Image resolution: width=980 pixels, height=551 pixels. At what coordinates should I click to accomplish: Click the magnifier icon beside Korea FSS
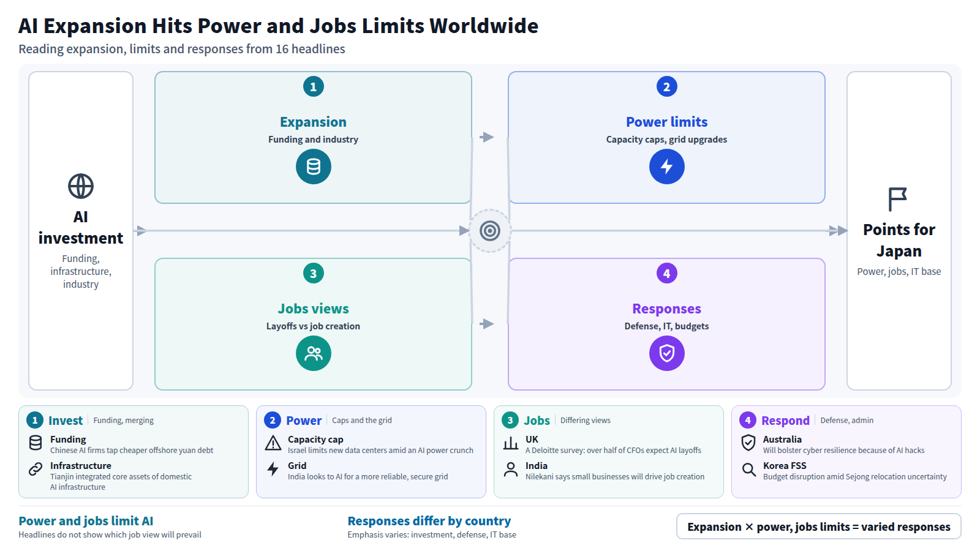click(x=748, y=469)
